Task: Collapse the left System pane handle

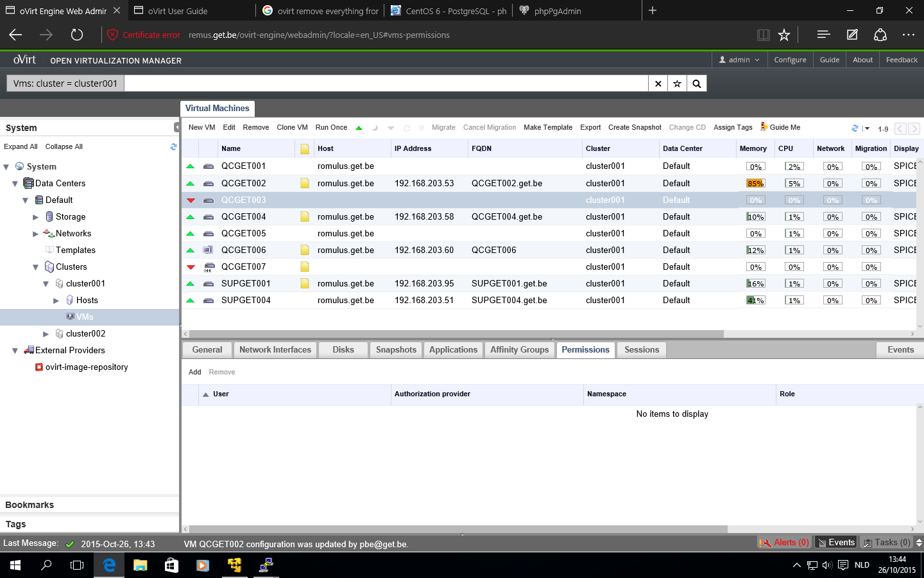Action: (x=177, y=127)
